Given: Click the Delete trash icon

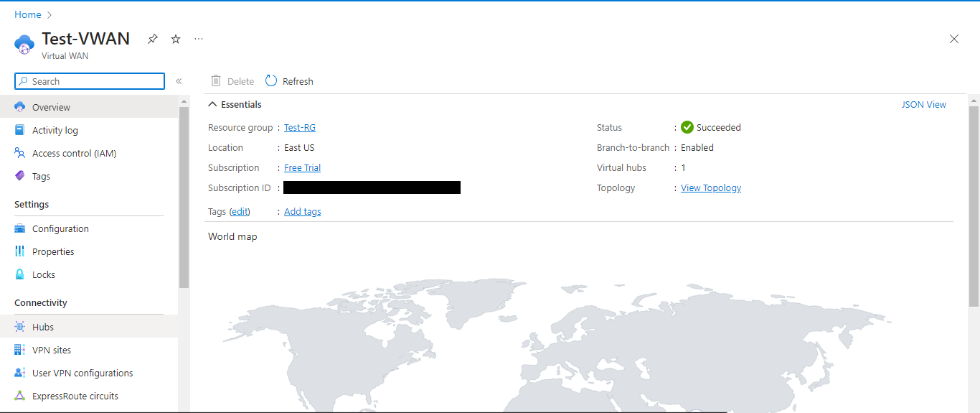Looking at the screenshot, I should (216, 81).
